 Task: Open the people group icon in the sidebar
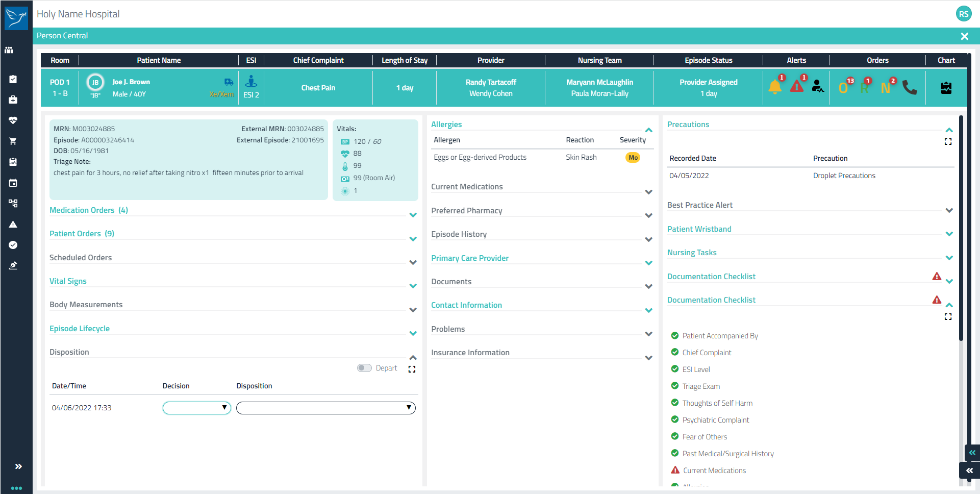(x=9, y=50)
